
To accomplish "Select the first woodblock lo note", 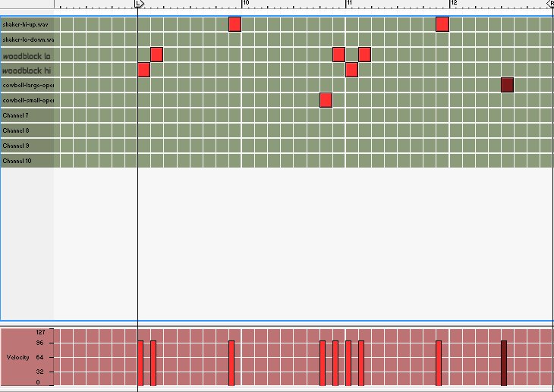I will click(x=156, y=55).
